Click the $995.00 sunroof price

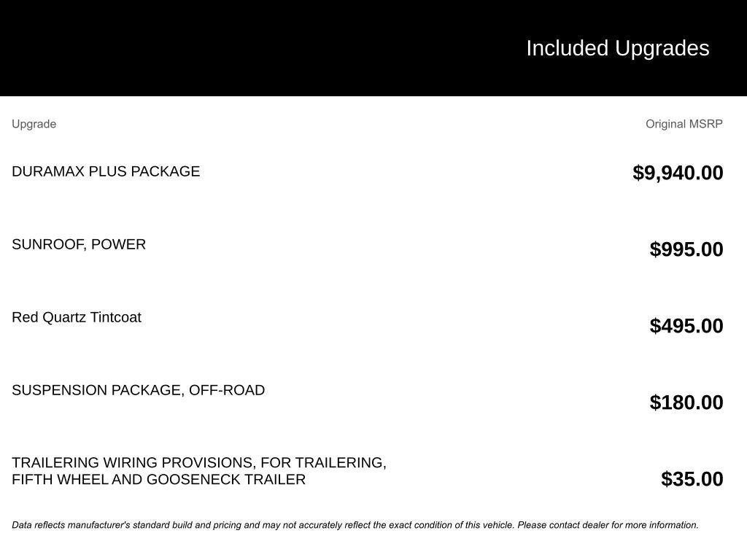[686, 249]
